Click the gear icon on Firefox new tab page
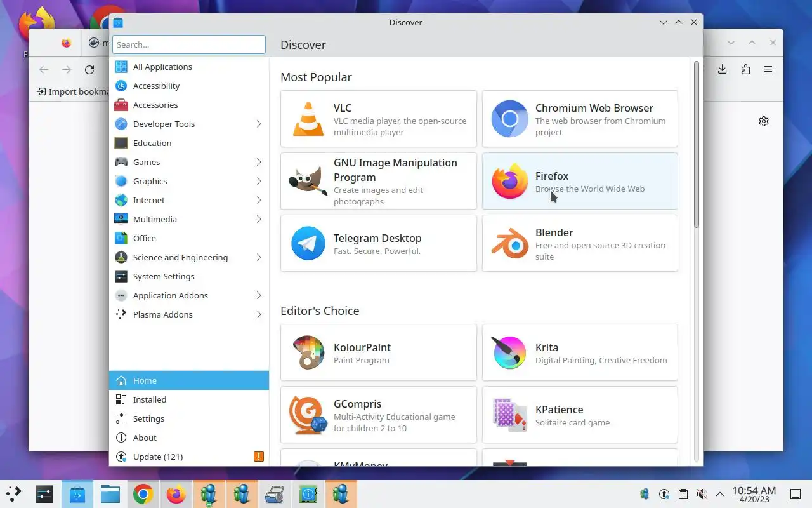The image size is (812, 508). tap(764, 121)
